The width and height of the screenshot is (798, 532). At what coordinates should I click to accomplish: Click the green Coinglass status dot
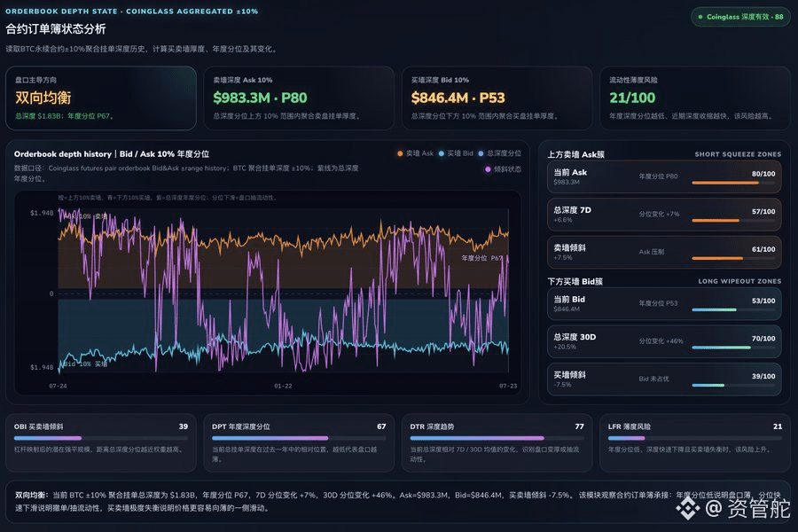click(700, 17)
